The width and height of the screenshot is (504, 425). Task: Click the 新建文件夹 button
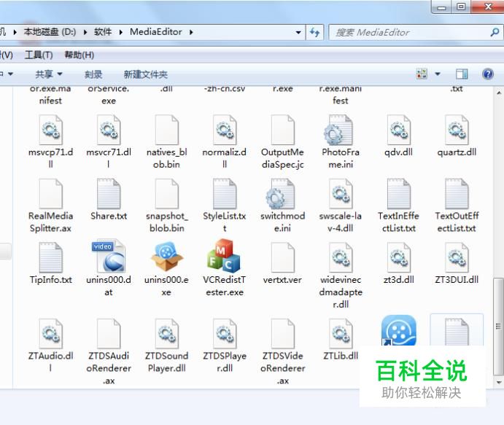click(146, 74)
